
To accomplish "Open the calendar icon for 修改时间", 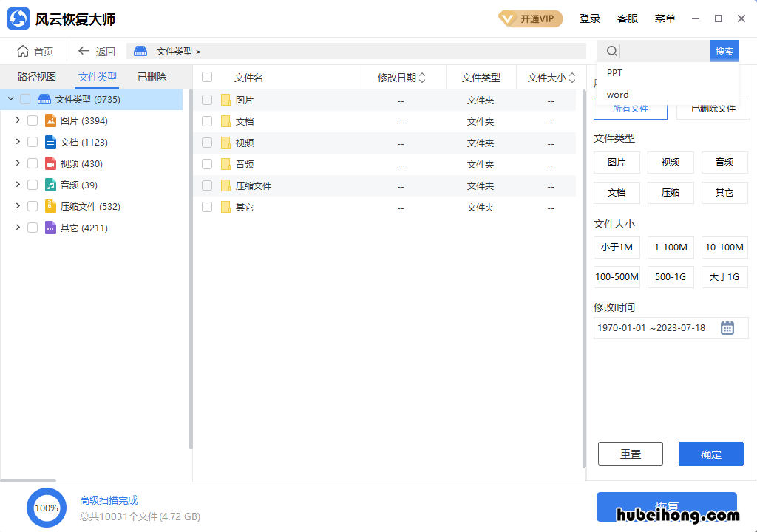I will [727, 328].
